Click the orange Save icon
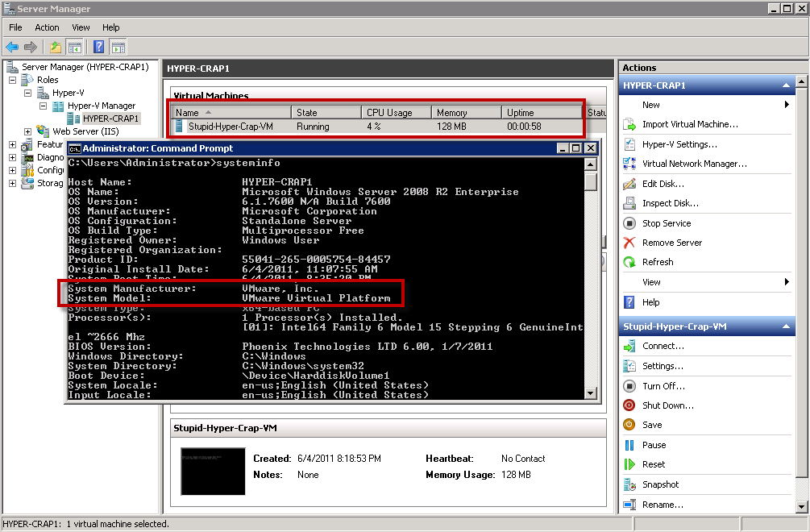This screenshot has width=810, height=532. coord(629,425)
